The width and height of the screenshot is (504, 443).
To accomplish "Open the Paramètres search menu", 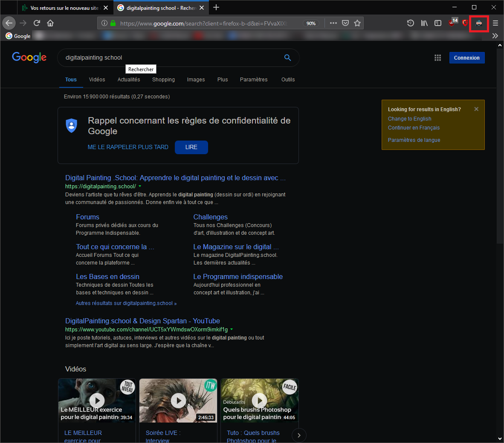I will [254, 80].
